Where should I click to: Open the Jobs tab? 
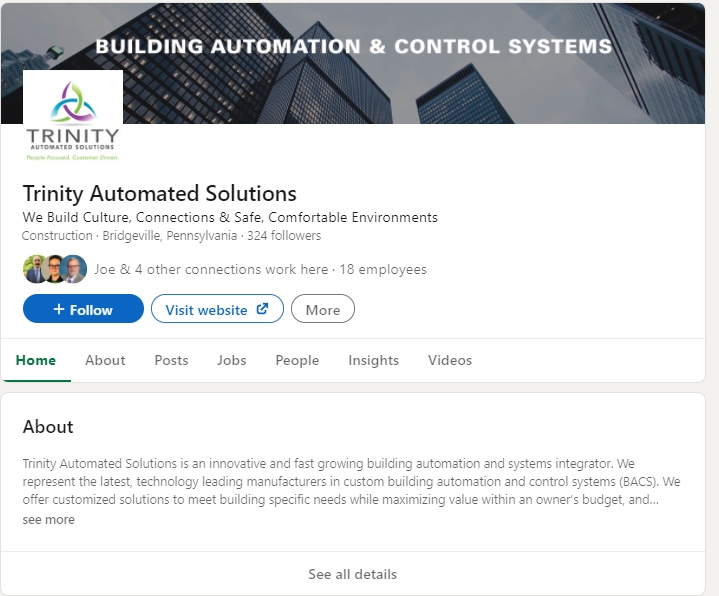click(x=232, y=360)
